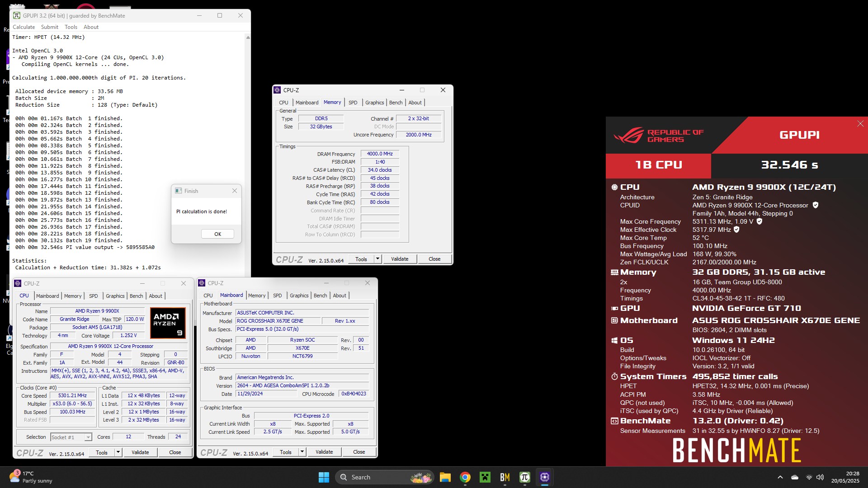
Task: Open BenchMate from the taskbar
Action: pyautogui.click(x=505, y=477)
